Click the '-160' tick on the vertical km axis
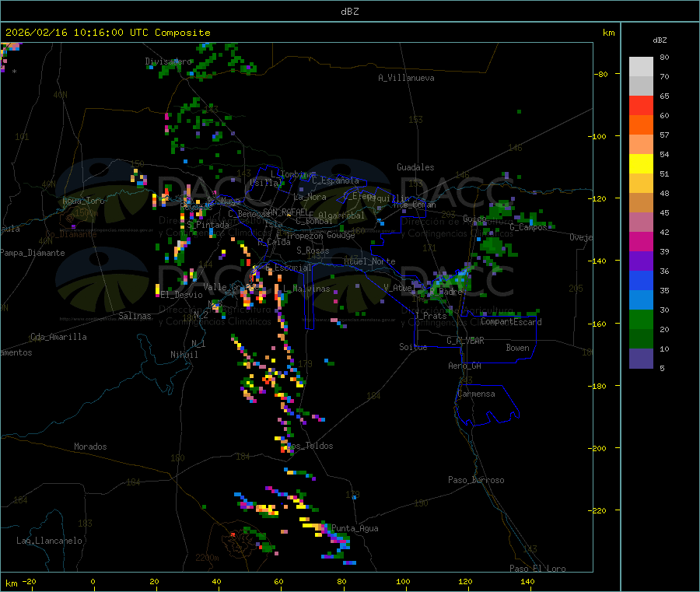This screenshot has height=592, width=700. 599,324
